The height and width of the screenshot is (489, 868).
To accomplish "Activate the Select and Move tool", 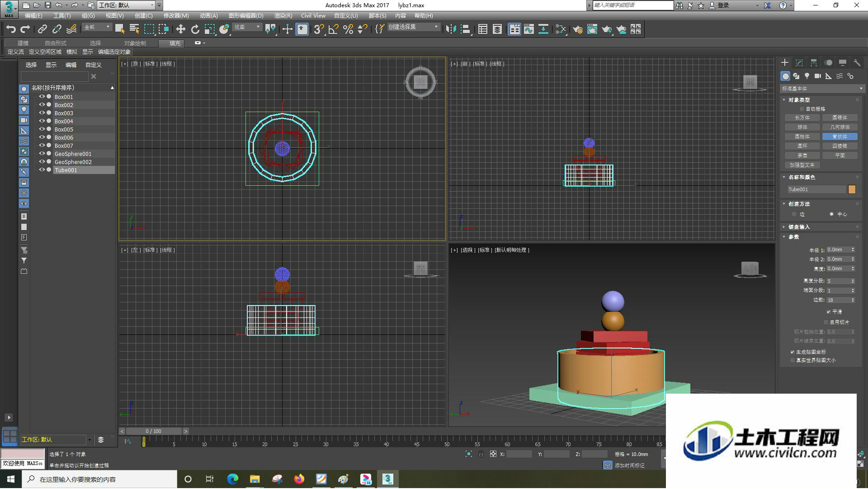I will tap(180, 29).
